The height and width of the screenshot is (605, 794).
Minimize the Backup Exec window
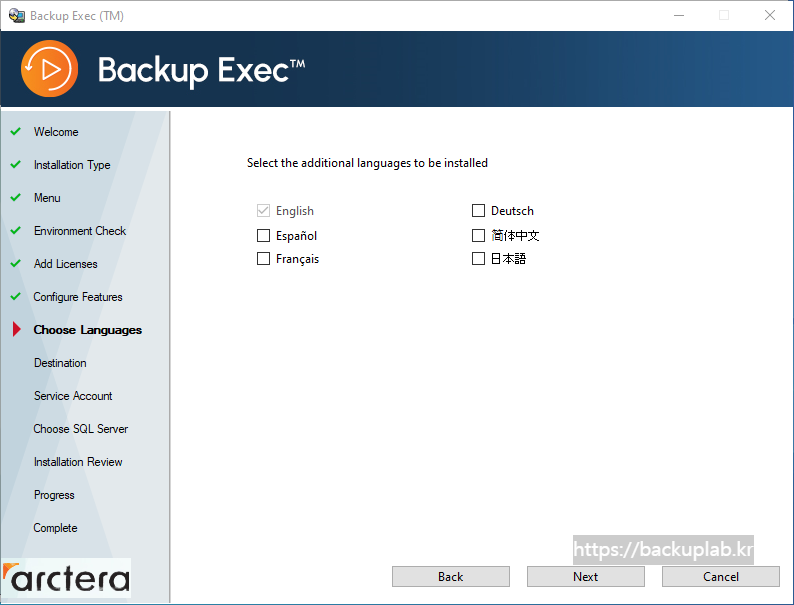(679, 16)
